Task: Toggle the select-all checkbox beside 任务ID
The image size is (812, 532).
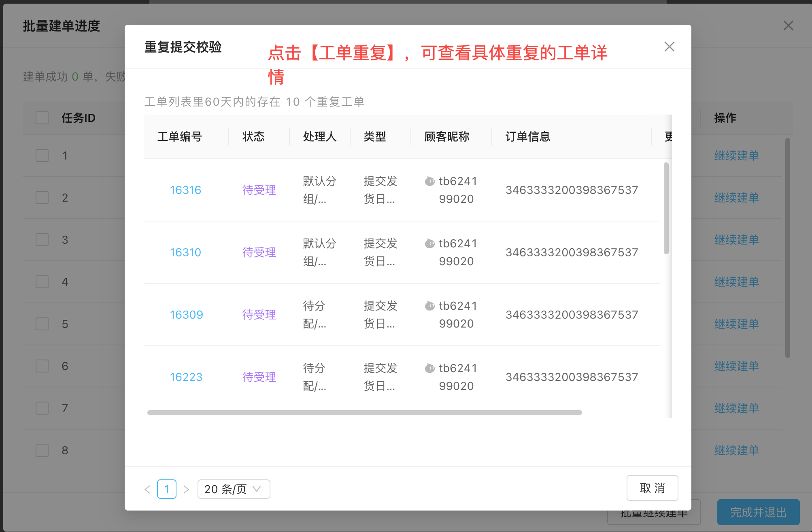Action: point(42,118)
